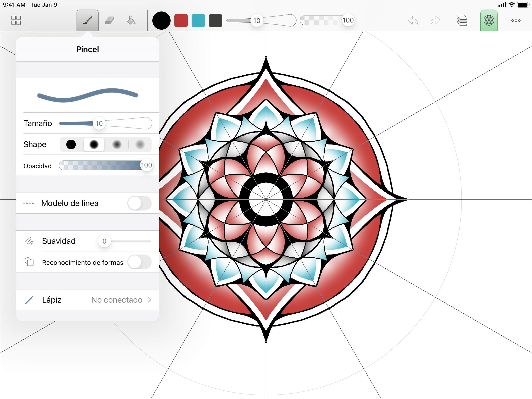Select the Eraser tool
532x399 pixels.
[109, 20]
